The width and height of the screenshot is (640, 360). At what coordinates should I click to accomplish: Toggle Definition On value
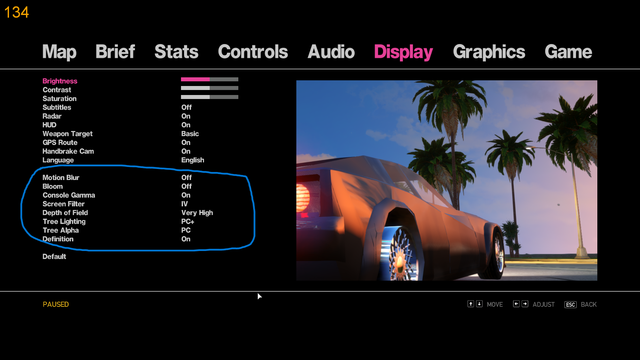pos(186,239)
